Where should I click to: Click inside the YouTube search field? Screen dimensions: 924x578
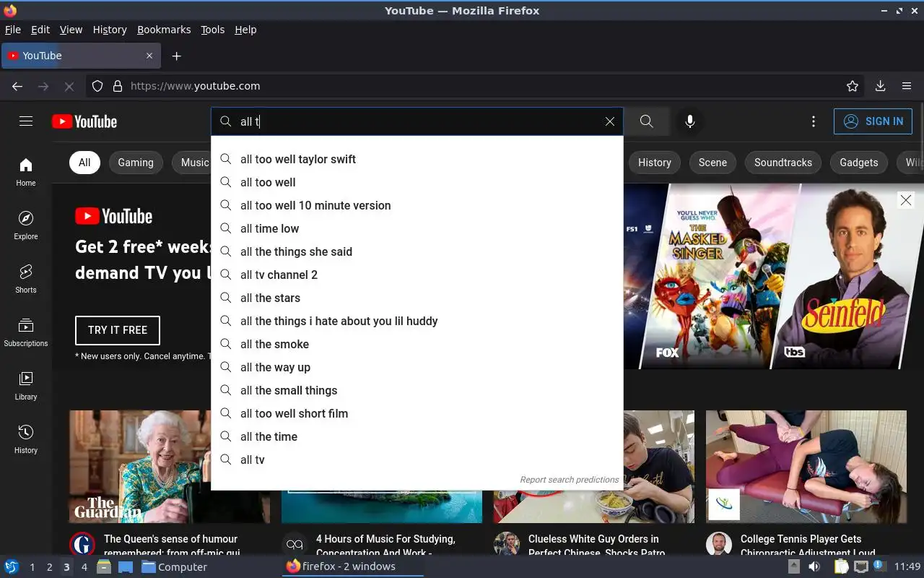(x=419, y=121)
